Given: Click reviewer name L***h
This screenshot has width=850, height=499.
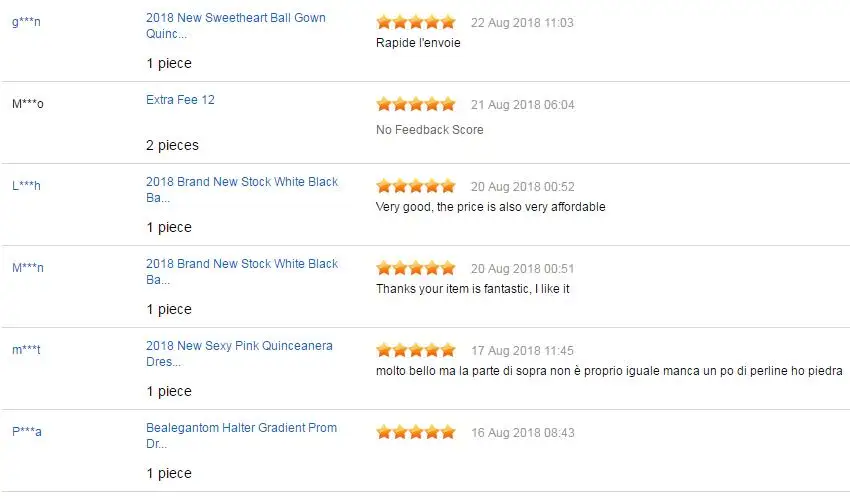Looking at the screenshot, I should click(x=27, y=186).
